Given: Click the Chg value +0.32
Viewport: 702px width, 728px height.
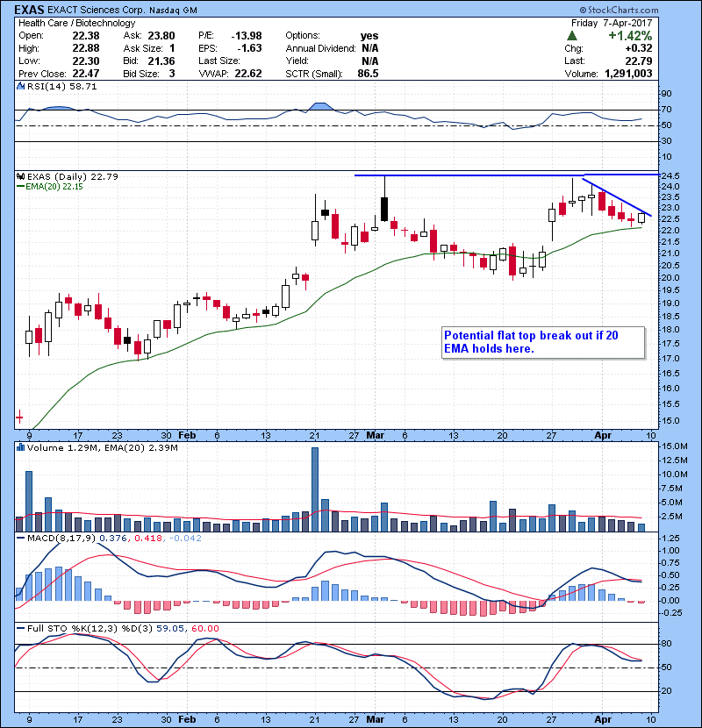Looking at the screenshot, I should [638, 48].
